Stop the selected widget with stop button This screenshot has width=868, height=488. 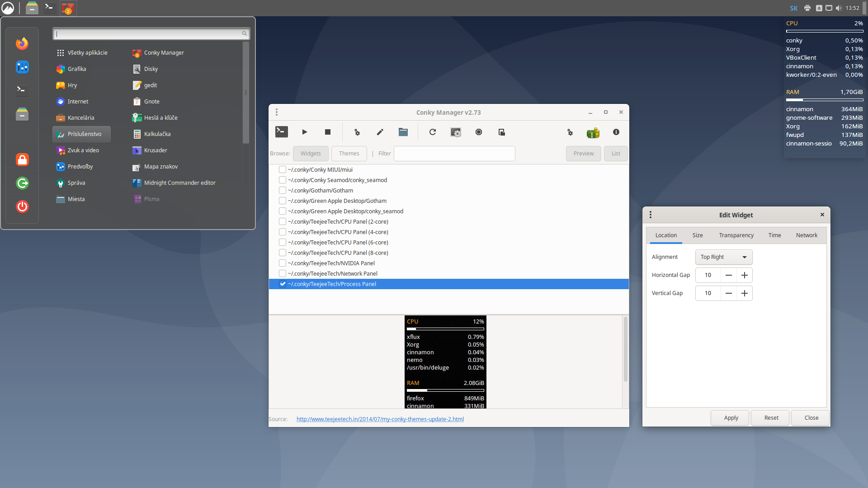(x=328, y=132)
